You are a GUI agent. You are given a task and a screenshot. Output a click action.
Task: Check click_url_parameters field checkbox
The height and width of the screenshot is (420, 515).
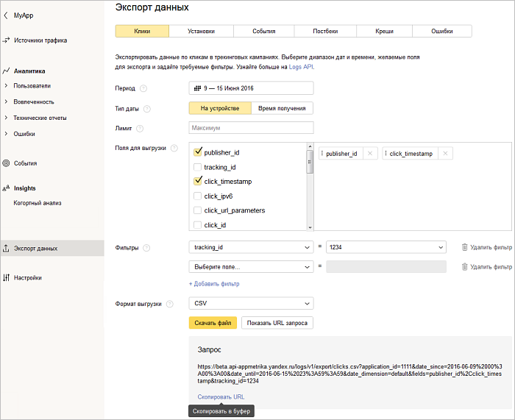(197, 210)
